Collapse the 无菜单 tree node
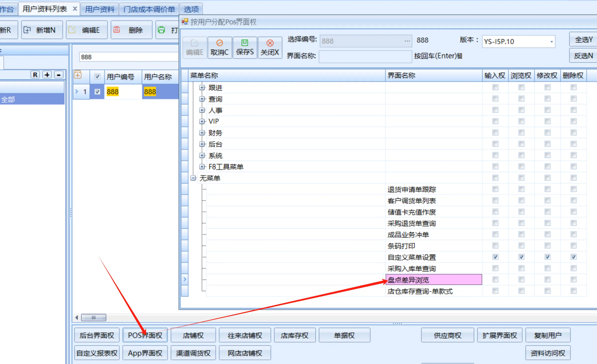 pos(193,178)
